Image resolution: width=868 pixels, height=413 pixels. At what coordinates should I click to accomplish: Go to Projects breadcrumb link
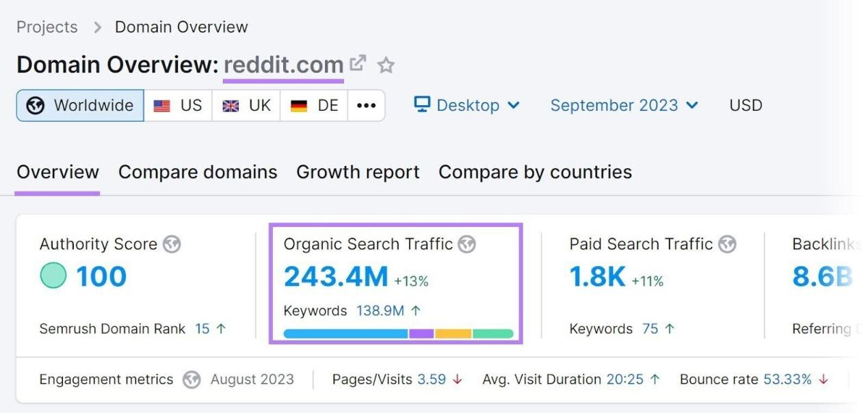[47, 27]
